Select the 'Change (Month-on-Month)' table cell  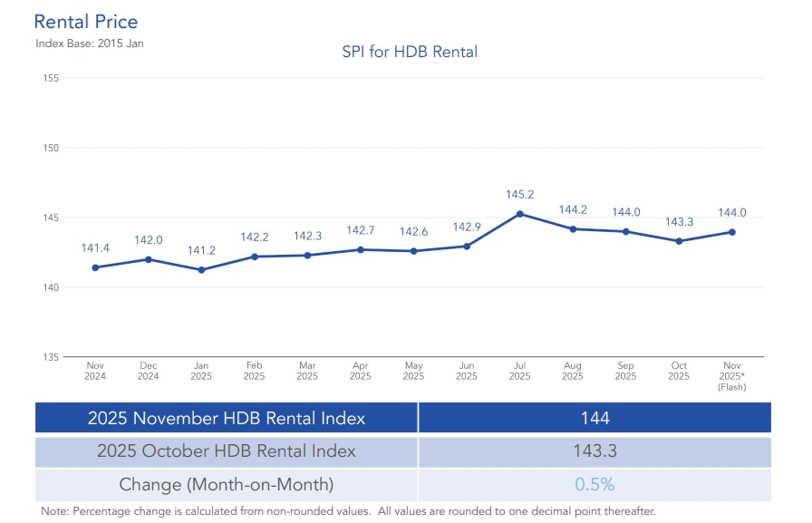click(x=227, y=484)
